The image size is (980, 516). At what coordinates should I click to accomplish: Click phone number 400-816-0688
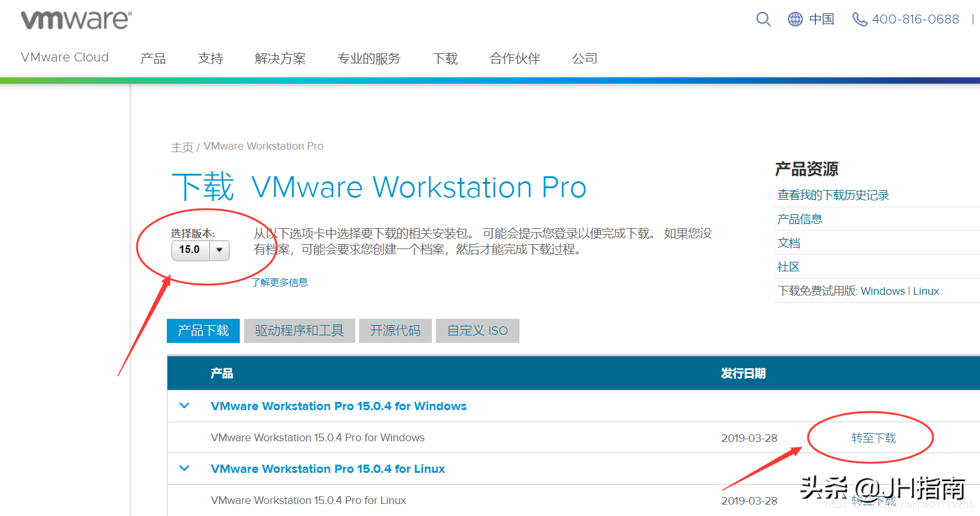(915, 20)
